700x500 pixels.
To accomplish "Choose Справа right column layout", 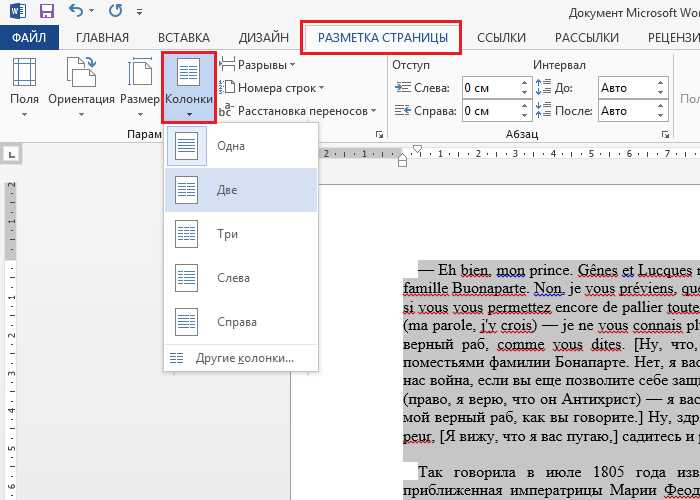I will tap(241, 322).
